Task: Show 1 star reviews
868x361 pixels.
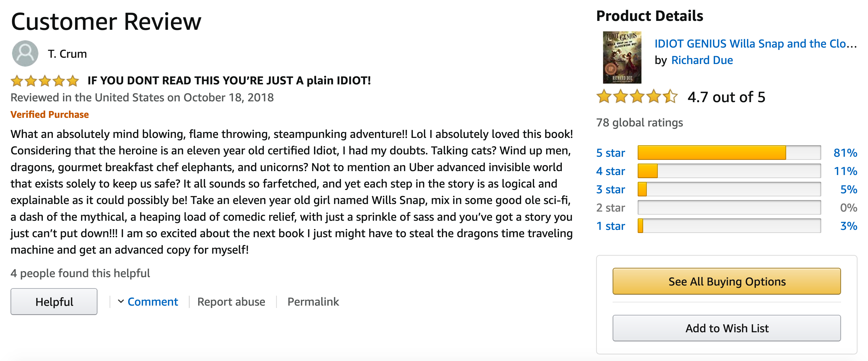Action: [610, 226]
